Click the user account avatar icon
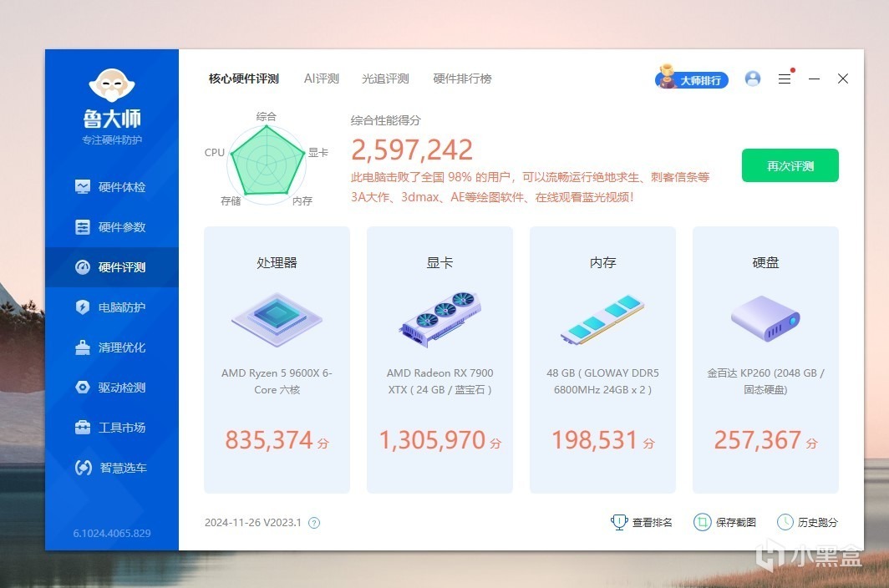 click(x=753, y=79)
